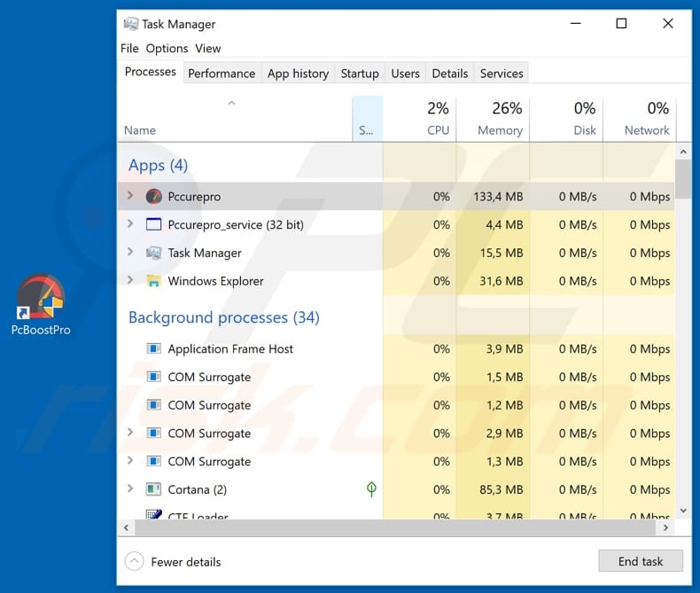Click the horizontal scrollbar right arrow

(x=665, y=527)
